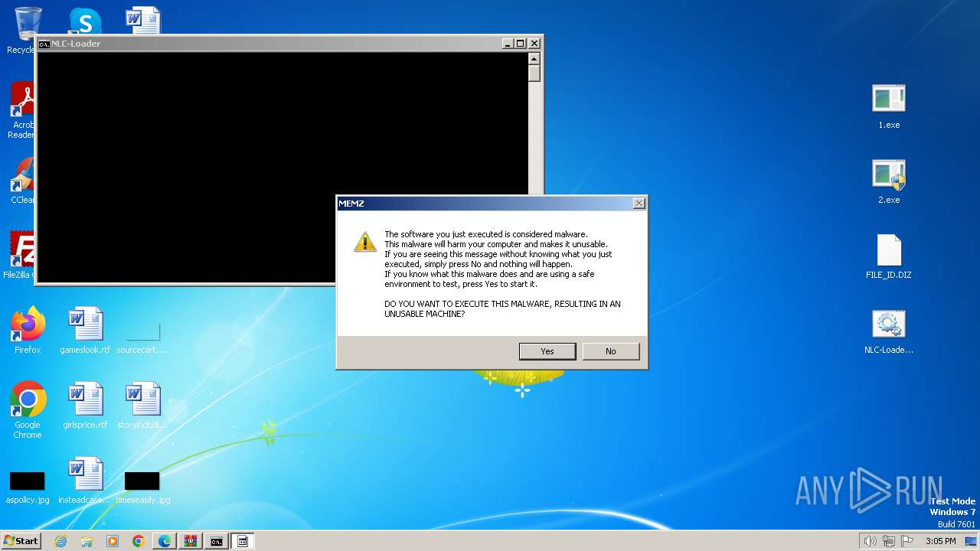The width and height of the screenshot is (980, 551).
Task: Minimize the NLC-Loader console window
Action: click(507, 44)
